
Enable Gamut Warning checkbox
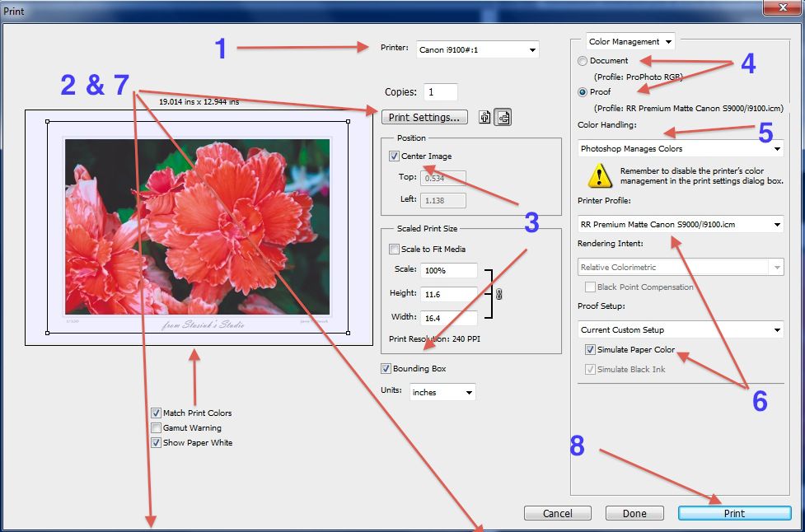click(156, 428)
